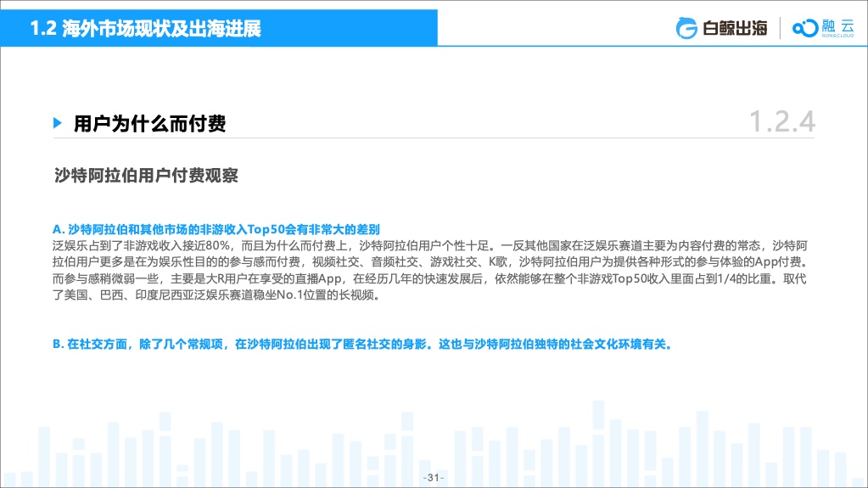Click the 融云 brand name text

tap(837, 26)
